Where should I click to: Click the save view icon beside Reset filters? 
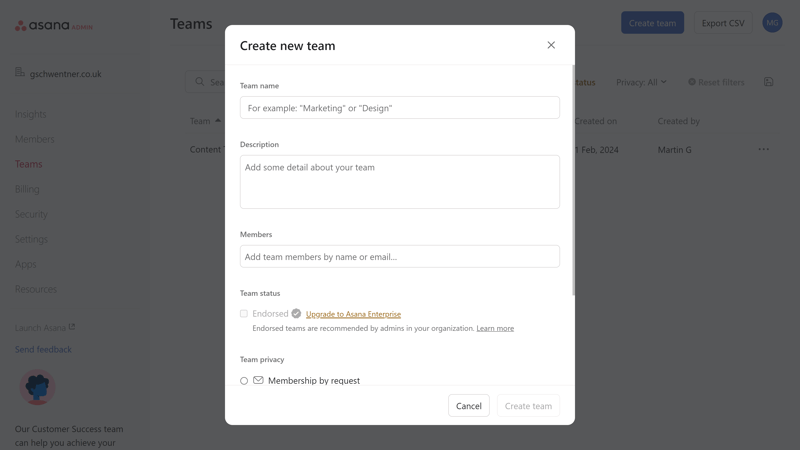[768, 82]
